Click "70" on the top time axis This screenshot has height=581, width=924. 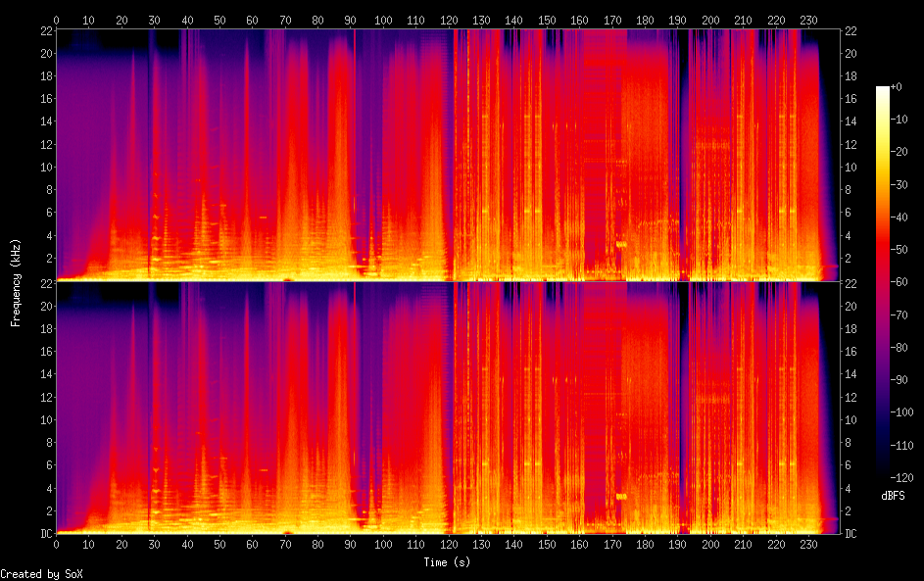[x=285, y=20]
